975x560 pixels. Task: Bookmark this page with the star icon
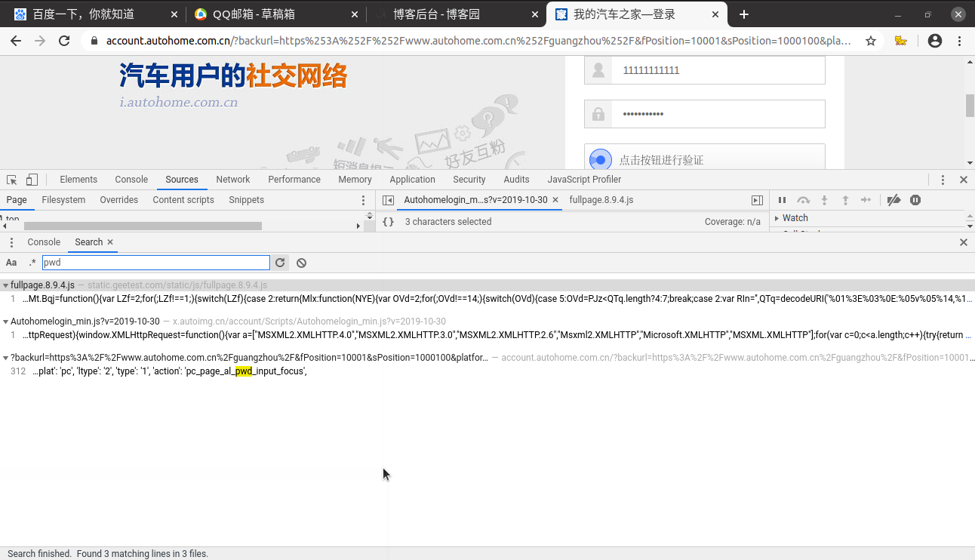870,41
